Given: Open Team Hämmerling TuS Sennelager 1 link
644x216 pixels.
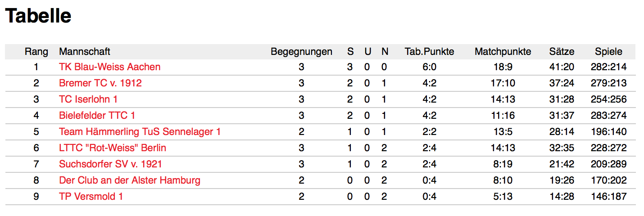Looking at the screenshot, I should pyautogui.click(x=140, y=132).
